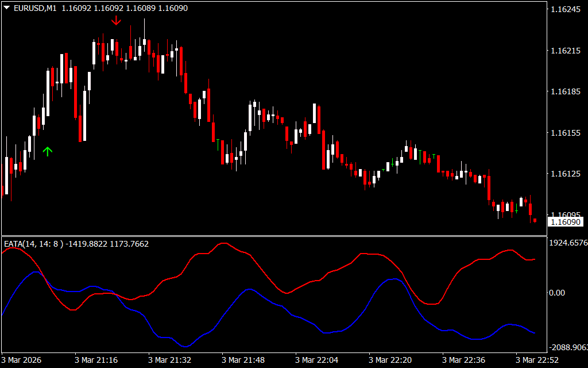Image resolution: width=588 pixels, height=368 pixels.
Task: Click the divider between chart and EATA window
Action: [x=273, y=236]
